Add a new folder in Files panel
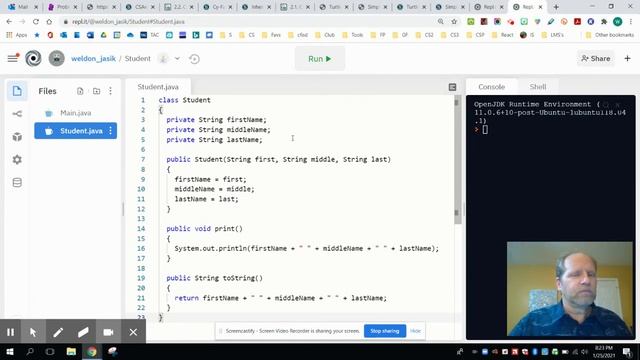 (x=96, y=91)
